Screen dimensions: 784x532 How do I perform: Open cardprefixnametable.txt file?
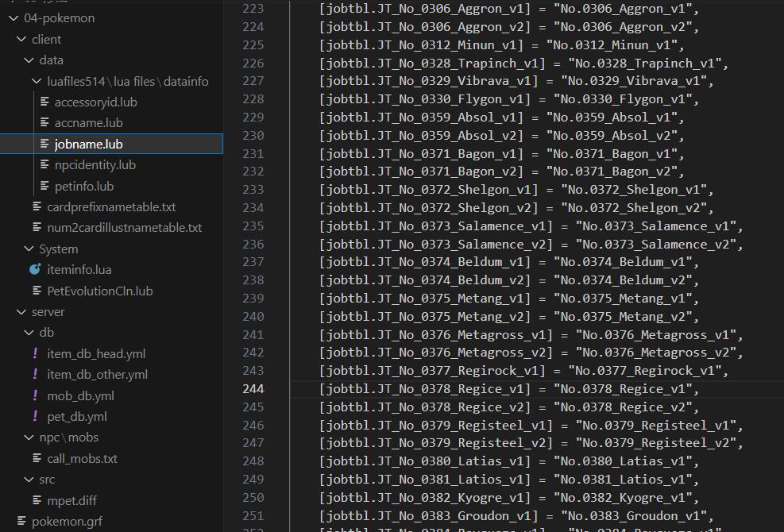[x=111, y=207]
